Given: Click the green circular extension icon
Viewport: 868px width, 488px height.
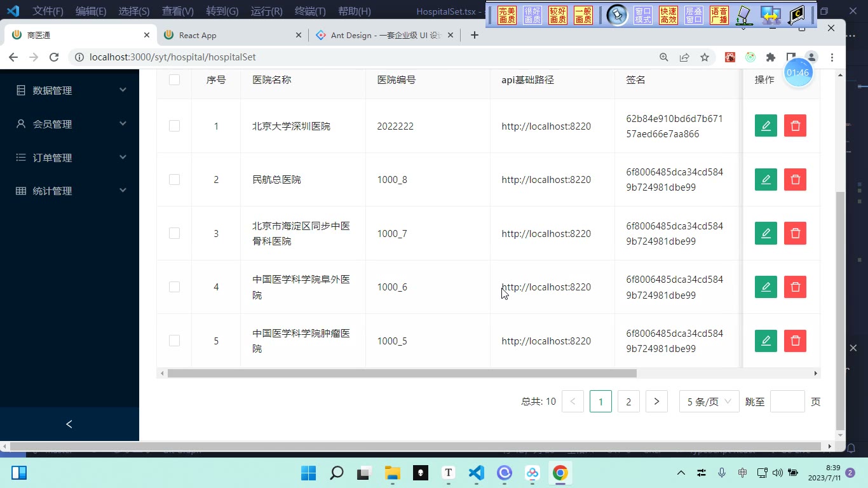Looking at the screenshot, I should pyautogui.click(x=750, y=57).
